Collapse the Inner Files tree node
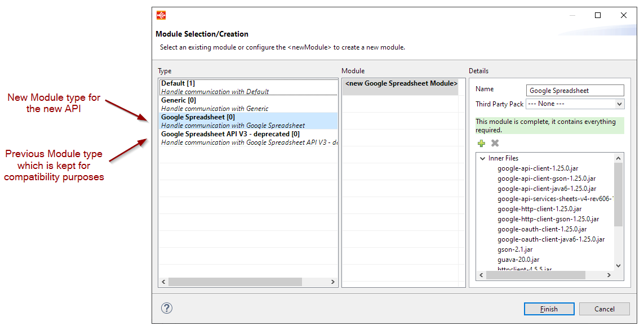This screenshot has width=644, height=330. click(x=483, y=158)
